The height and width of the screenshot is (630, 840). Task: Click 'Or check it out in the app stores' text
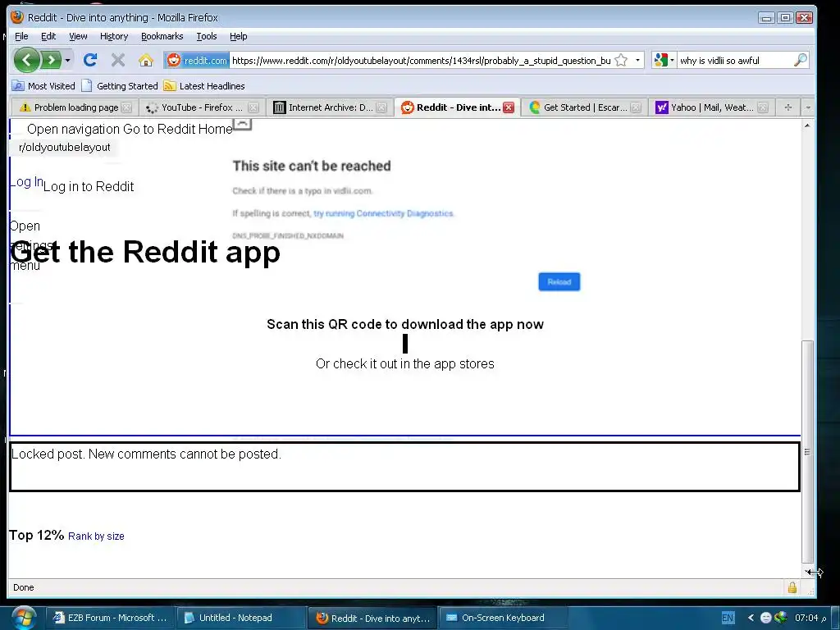coord(405,363)
